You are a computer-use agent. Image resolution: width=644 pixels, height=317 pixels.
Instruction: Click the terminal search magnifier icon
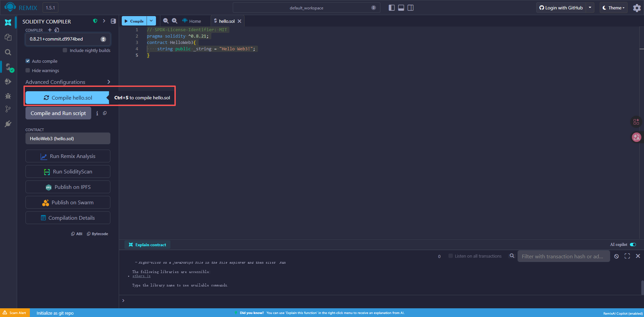[x=512, y=256]
